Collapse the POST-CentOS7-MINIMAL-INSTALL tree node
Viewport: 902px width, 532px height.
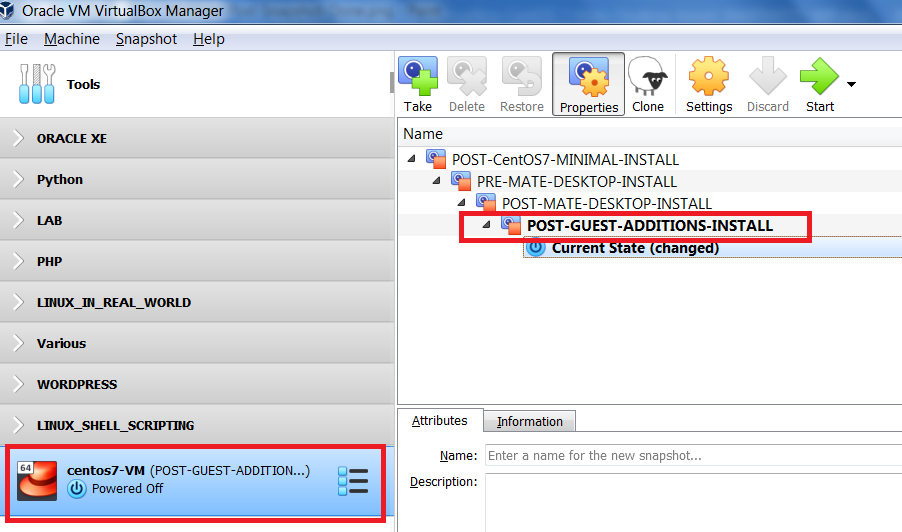click(x=413, y=159)
